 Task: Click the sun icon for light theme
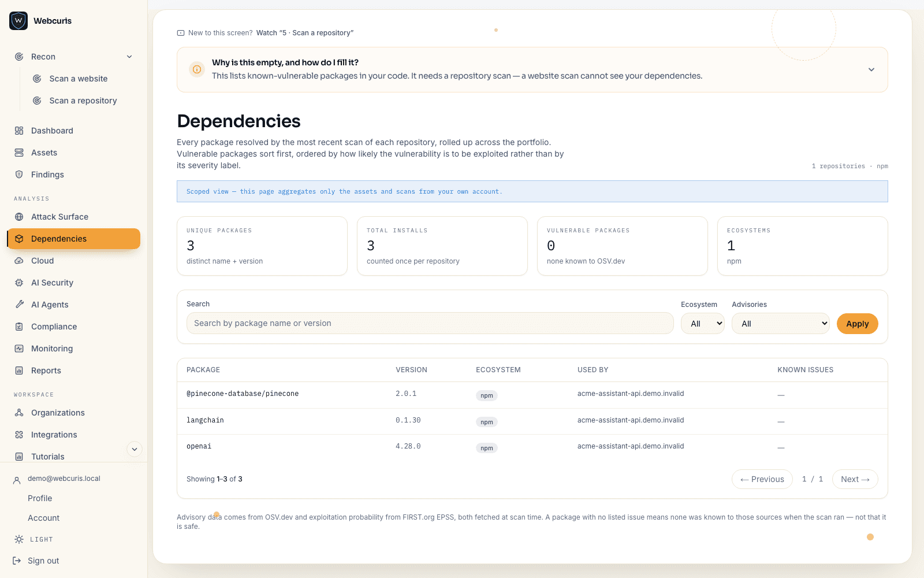coord(19,539)
